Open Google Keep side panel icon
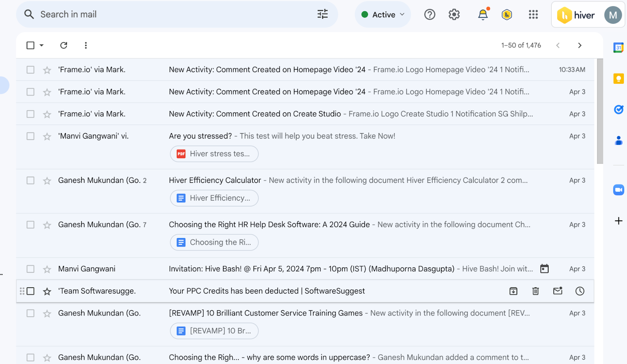This screenshot has height=364, width=627. point(618,79)
